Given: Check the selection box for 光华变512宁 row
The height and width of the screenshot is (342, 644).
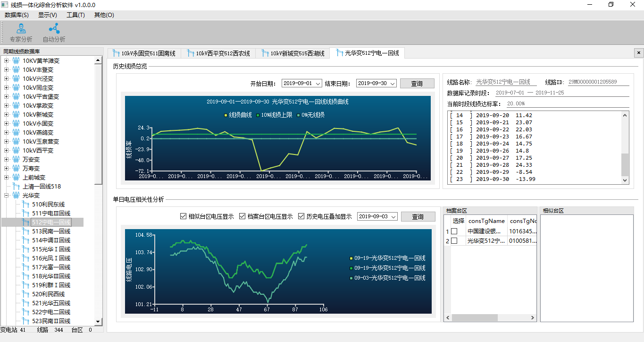Looking at the screenshot, I should pyautogui.click(x=454, y=240).
